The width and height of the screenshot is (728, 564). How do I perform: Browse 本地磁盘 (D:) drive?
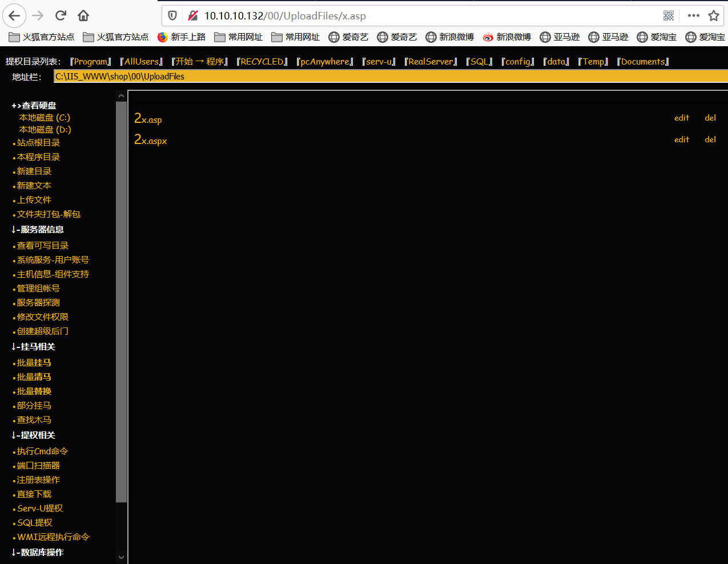click(45, 130)
